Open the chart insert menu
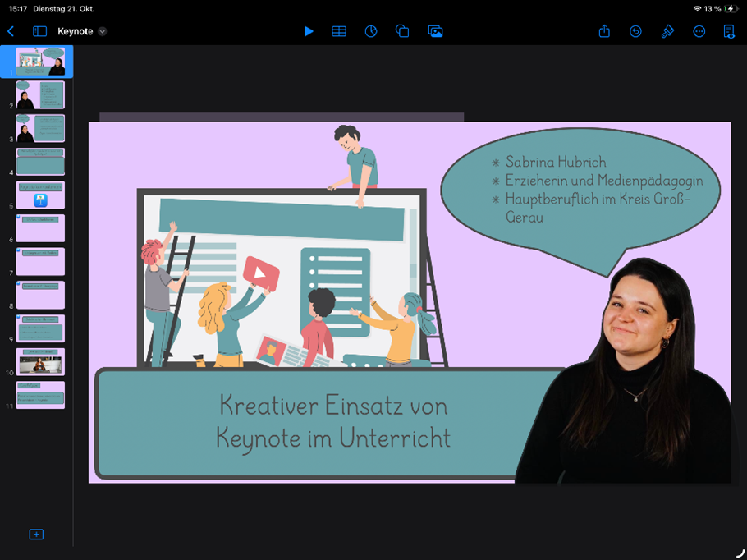Viewport: 747px width, 560px height. [371, 31]
